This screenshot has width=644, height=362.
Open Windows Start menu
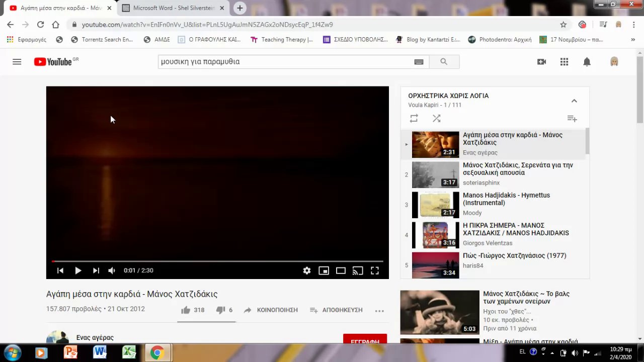coord(12,352)
